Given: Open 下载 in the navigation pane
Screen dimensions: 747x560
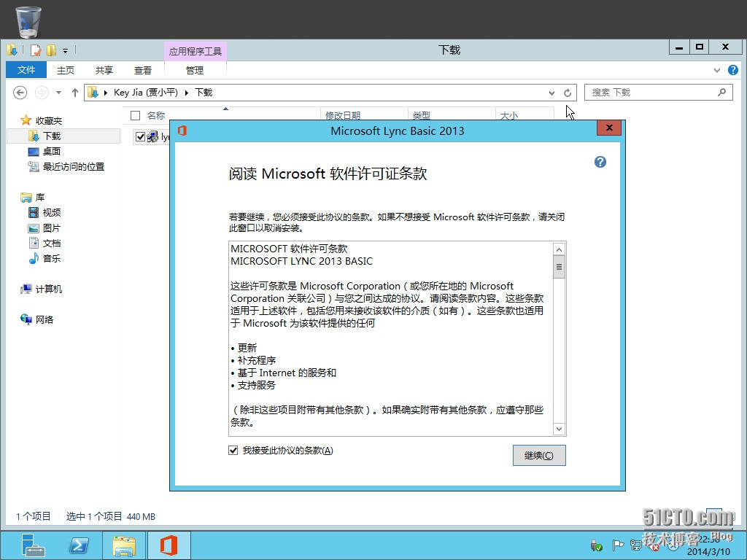Looking at the screenshot, I should coord(52,136).
